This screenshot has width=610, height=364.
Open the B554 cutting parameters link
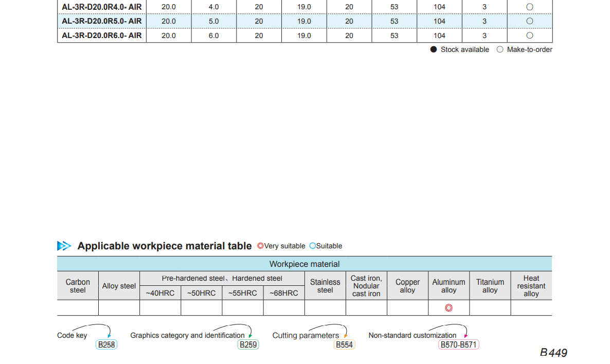tap(344, 345)
